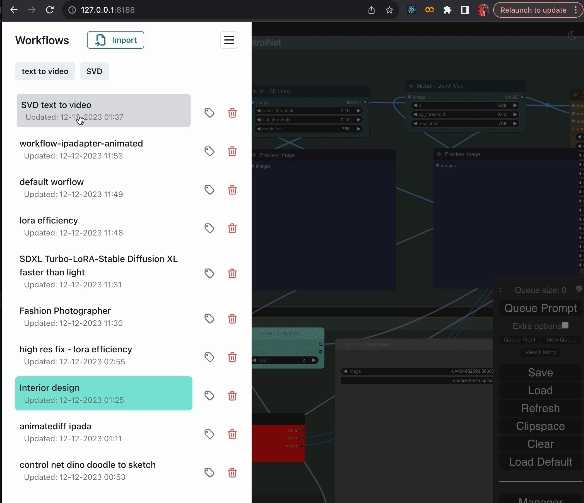
Task: Delete the control net dino doodle workflow
Action: click(232, 472)
